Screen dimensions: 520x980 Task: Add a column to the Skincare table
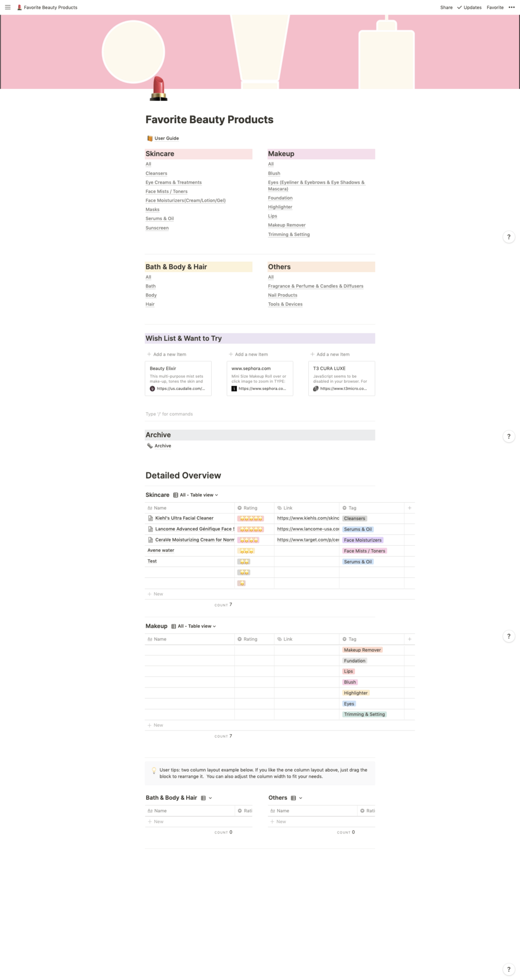[410, 508]
